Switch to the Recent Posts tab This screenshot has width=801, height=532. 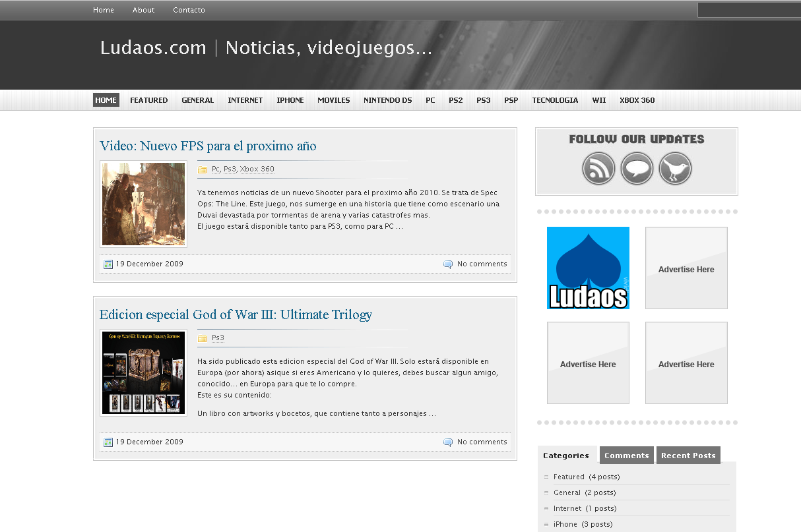click(688, 456)
